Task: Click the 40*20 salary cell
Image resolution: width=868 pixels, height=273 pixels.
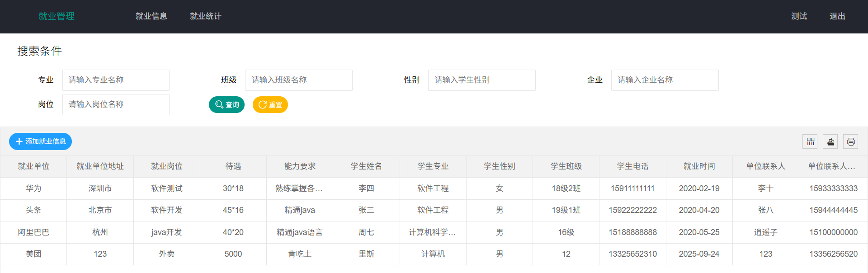Action: [233, 232]
